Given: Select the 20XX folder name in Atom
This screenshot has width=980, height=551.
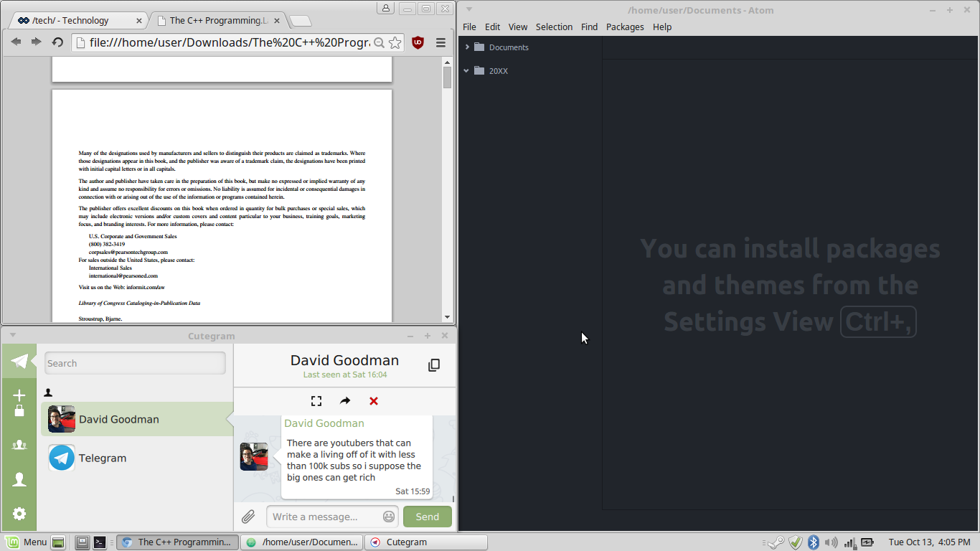Looking at the screenshot, I should point(499,71).
